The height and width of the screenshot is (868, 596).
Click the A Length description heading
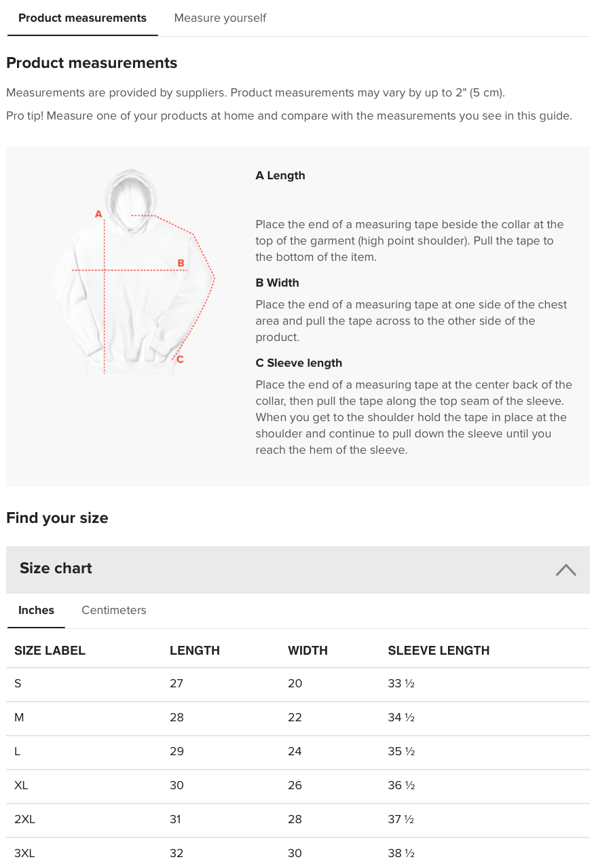coord(280,175)
